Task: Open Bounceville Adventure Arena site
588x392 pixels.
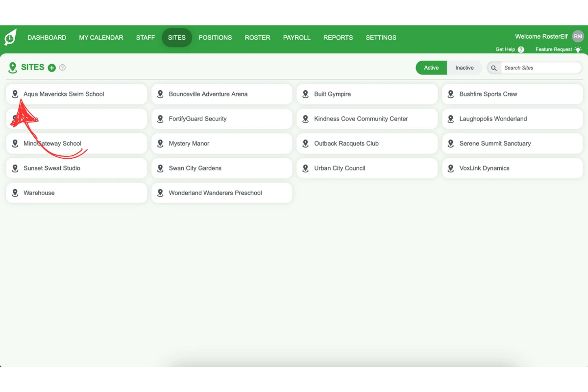Action: click(x=222, y=94)
